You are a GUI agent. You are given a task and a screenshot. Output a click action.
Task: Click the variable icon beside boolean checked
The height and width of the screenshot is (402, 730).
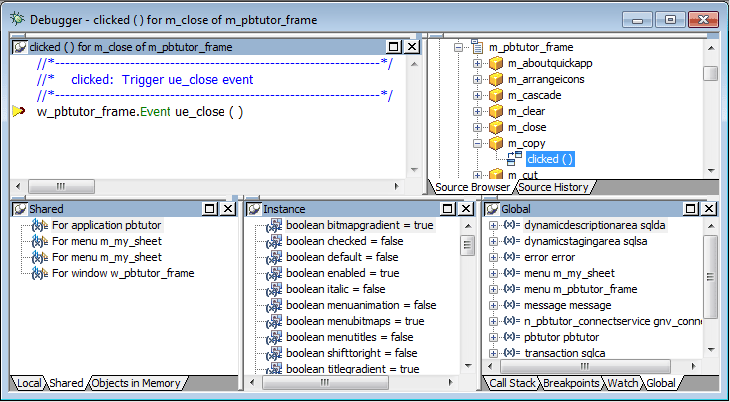point(273,242)
